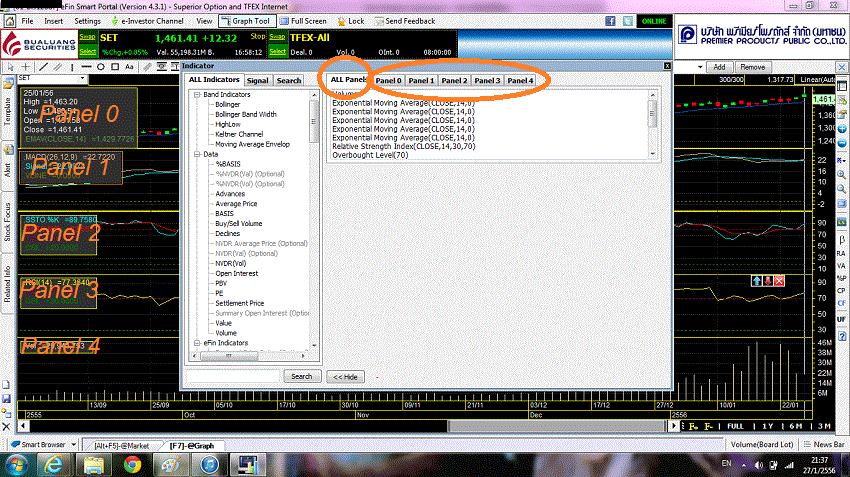The image size is (850, 477).
Task: Click the F- decrease font icon
Action: 709,427
